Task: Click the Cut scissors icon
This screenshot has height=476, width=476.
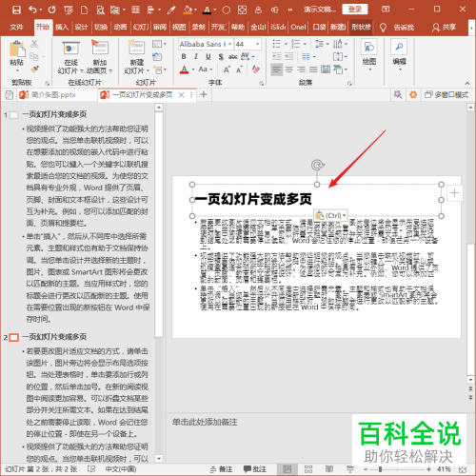Action: [x=34, y=44]
